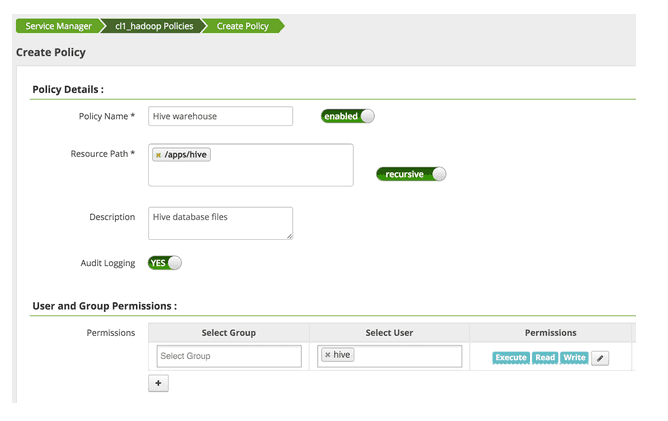Screen dimensions: 668x421
Task: Remove the hive user tag
Action: tap(328, 355)
